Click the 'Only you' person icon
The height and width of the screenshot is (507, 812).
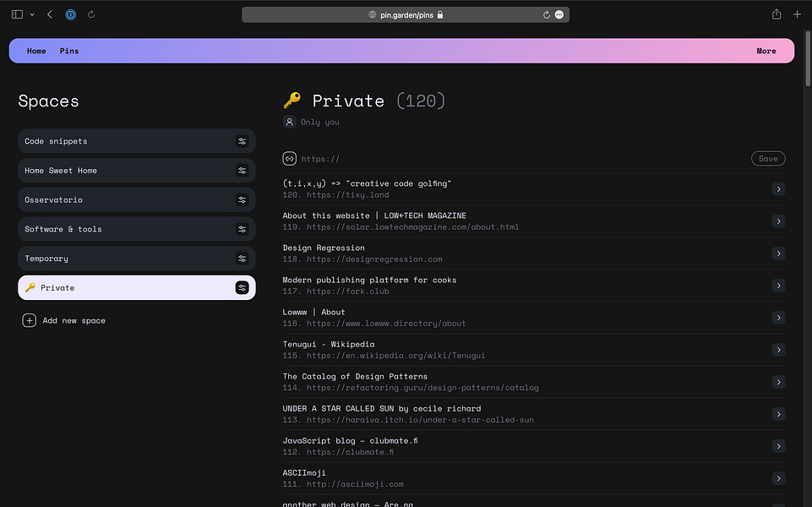[x=290, y=123]
